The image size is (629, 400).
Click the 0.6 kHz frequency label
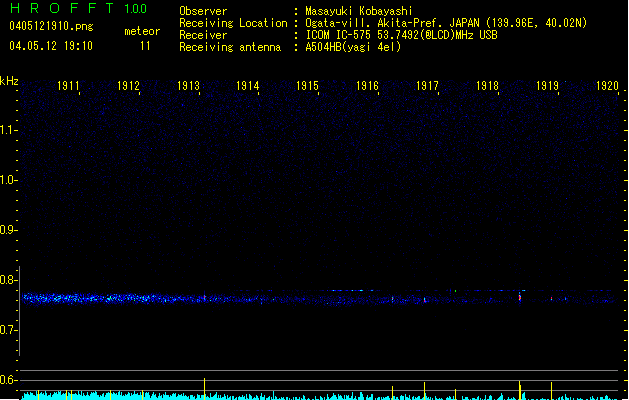pyautogui.click(x=7, y=380)
